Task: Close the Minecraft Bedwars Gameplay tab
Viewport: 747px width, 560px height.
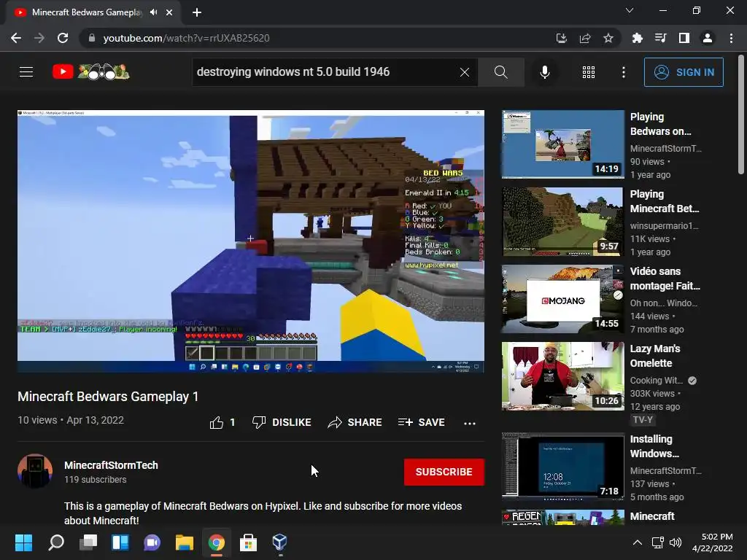Action: [x=169, y=12]
